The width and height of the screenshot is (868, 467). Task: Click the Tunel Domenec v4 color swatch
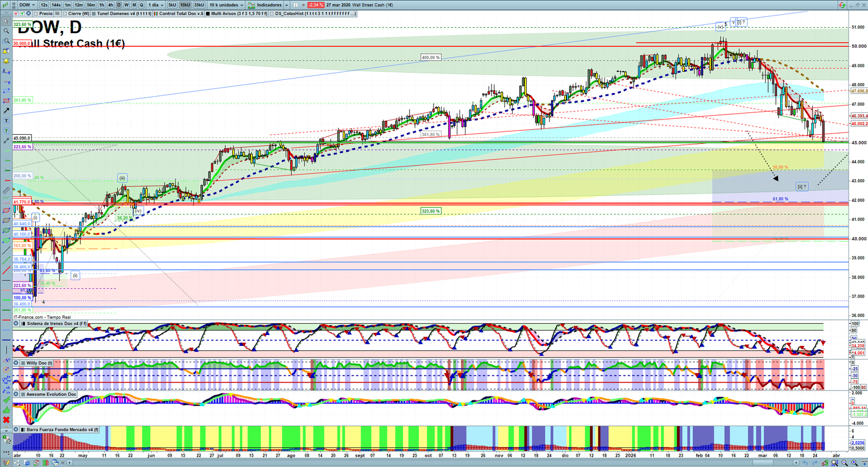(x=94, y=14)
